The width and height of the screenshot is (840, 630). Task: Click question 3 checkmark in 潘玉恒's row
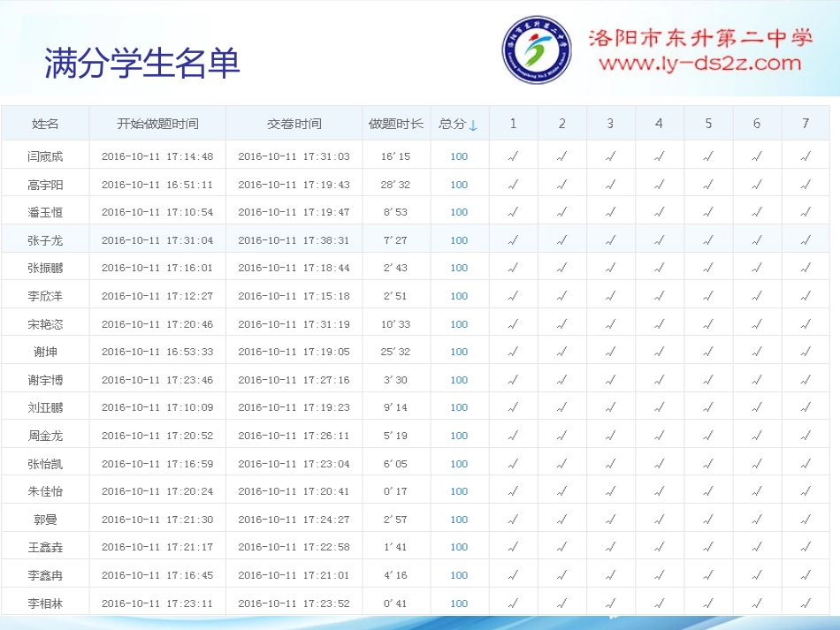point(611,212)
